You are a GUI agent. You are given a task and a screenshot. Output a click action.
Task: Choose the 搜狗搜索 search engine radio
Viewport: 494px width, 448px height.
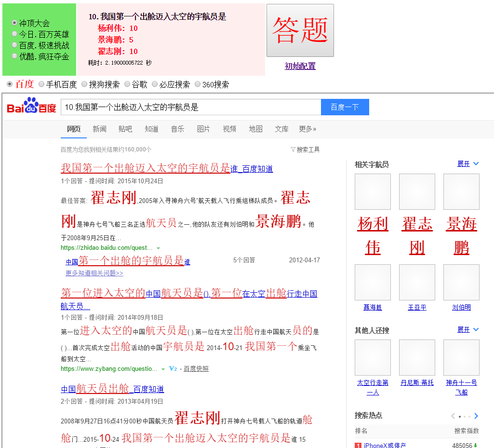point(84,84)
